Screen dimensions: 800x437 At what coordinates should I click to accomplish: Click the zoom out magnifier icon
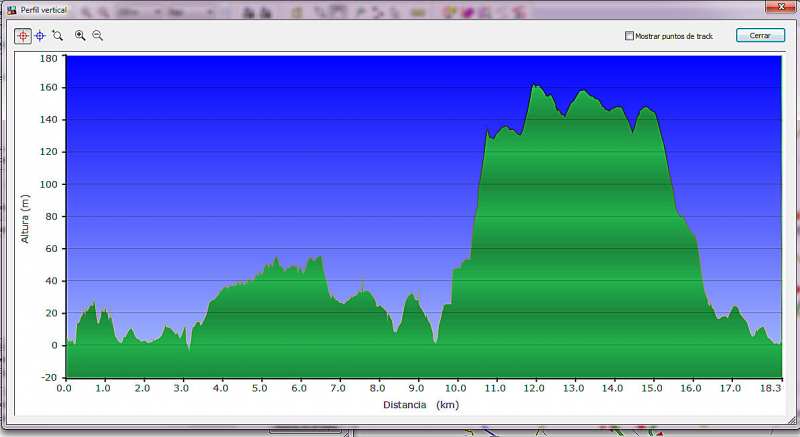(x=97, y=35)
